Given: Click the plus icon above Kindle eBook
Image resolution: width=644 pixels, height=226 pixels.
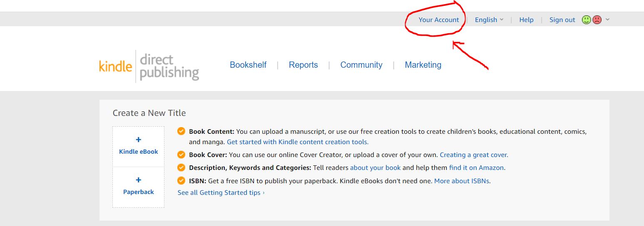Looking at the screenshot, I should click(x=139, y=140).
